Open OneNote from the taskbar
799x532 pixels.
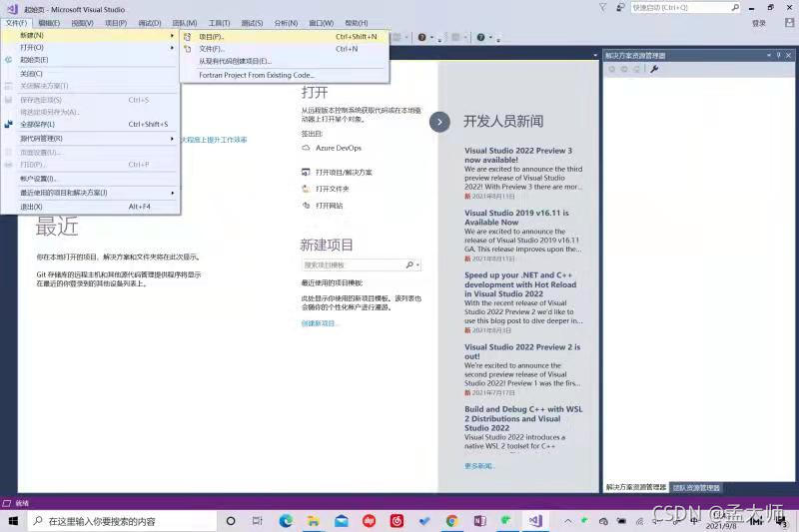pyautogui.click(x=479, y=521)
